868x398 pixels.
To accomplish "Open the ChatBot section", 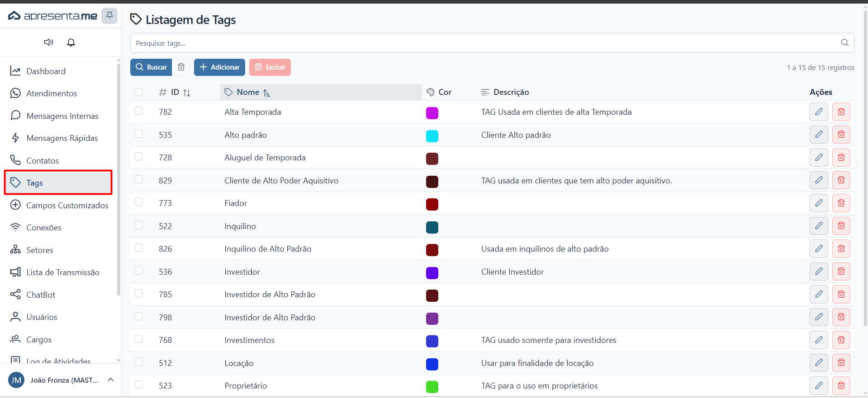I will click(x=59, y=295).
